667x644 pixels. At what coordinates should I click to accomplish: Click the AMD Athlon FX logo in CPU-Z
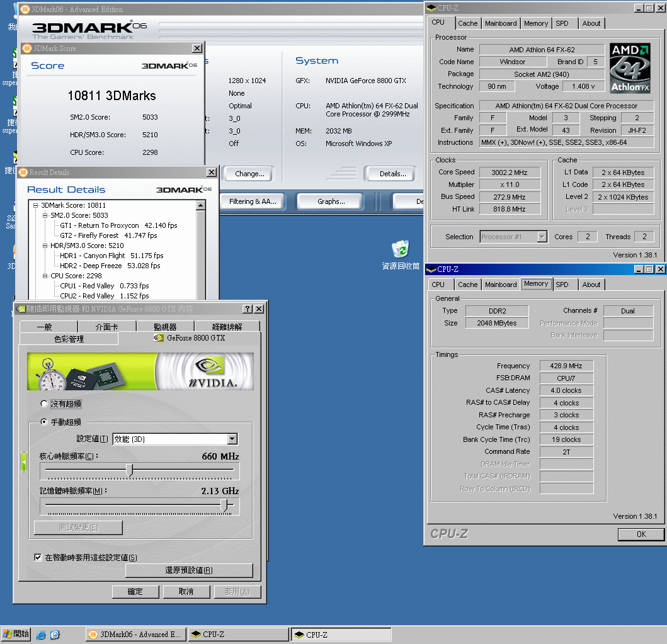(x=630, y=68)
